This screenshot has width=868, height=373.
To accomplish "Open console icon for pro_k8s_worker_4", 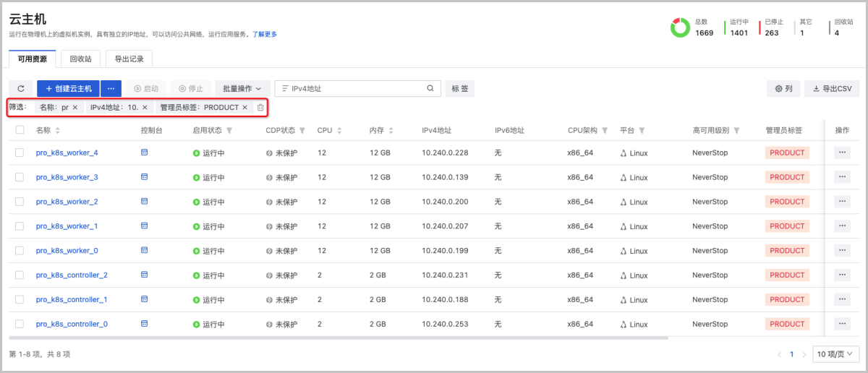I will click(x=144, y=153).
